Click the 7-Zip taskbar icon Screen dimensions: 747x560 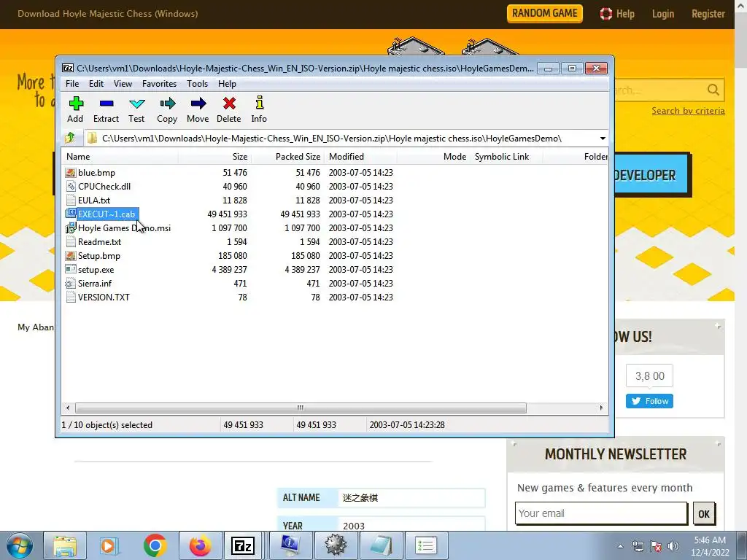tap(242, 545)
